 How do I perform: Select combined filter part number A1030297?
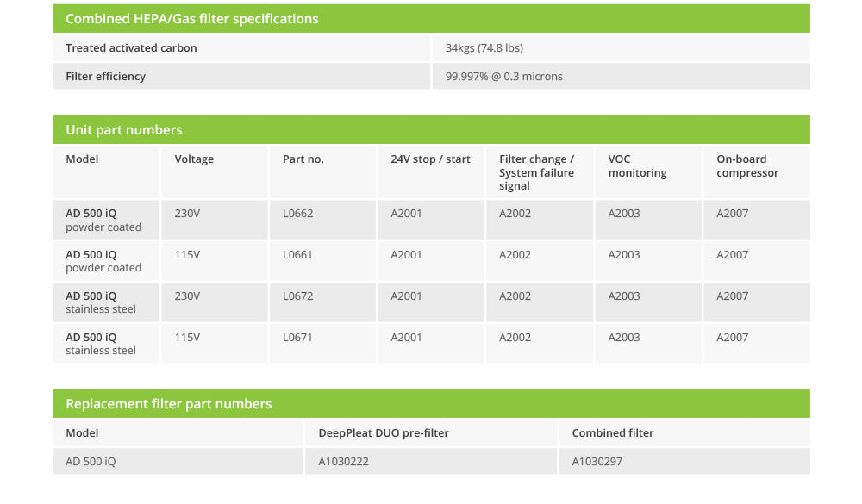click(597, 462)
